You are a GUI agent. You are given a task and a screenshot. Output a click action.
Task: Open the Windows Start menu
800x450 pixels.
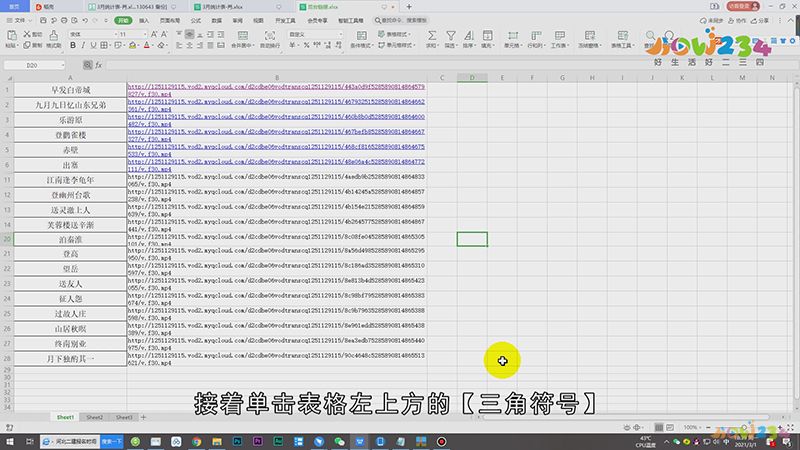pyautogui.click(x=10, y=441)
